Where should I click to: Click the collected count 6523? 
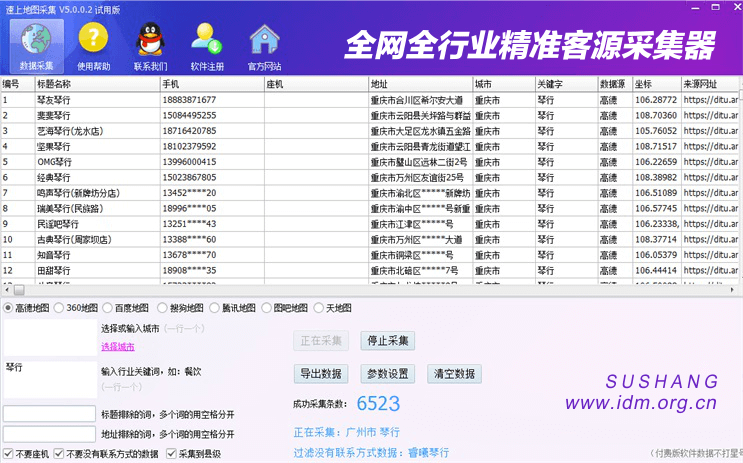[378, 404]
